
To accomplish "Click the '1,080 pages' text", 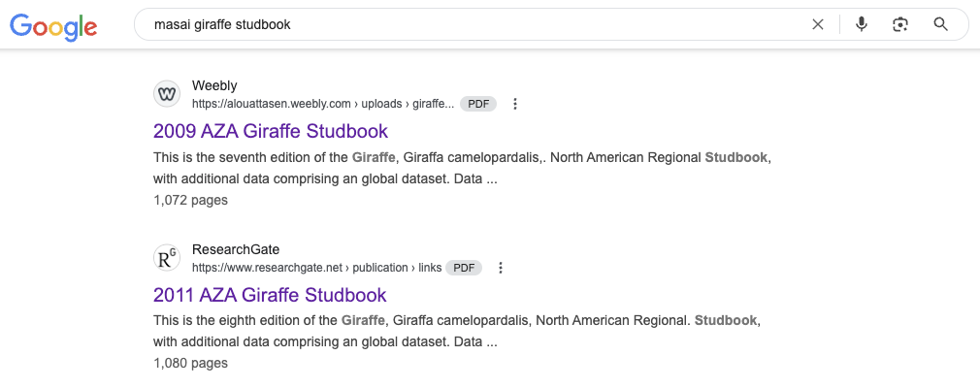I will tap(190, 363).
